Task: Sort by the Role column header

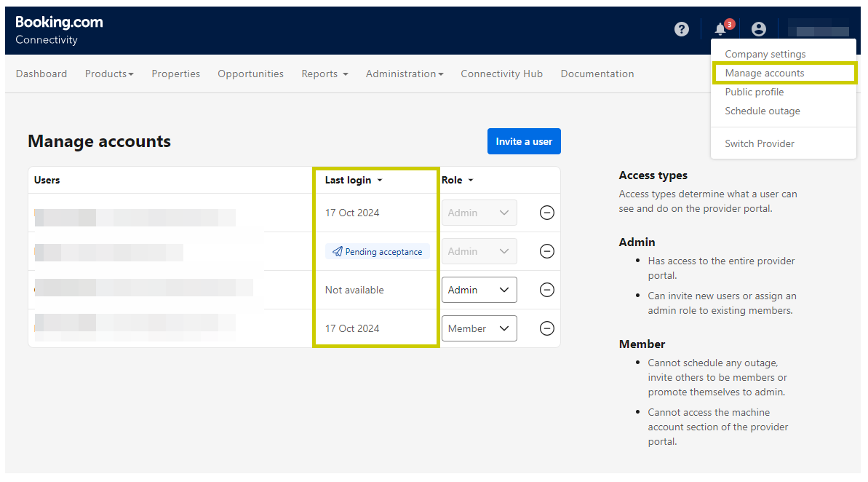Action: coord(457,180)
